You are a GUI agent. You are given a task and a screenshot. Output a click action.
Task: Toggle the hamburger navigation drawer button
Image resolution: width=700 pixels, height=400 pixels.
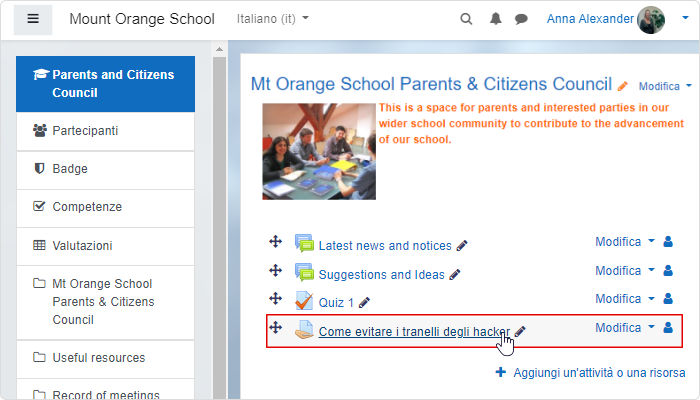[x=33, y=20]
